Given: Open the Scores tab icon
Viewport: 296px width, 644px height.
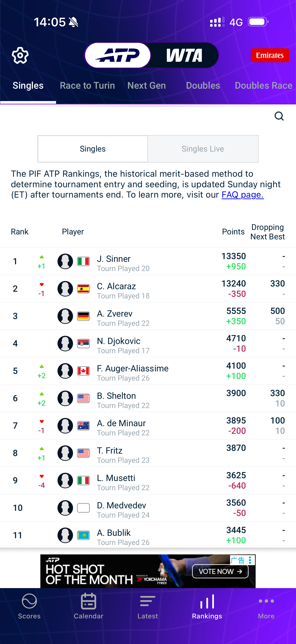Looking at the screenshot, I should point(29,601).
